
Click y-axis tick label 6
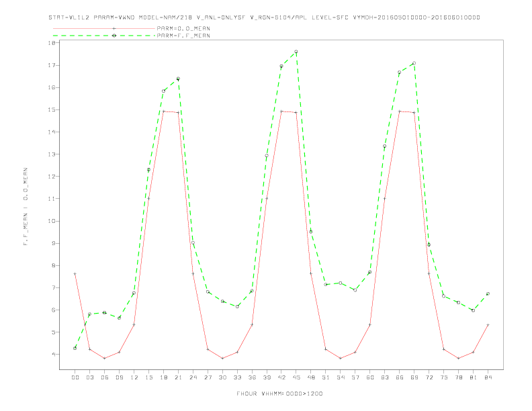[x=53, y=310]
